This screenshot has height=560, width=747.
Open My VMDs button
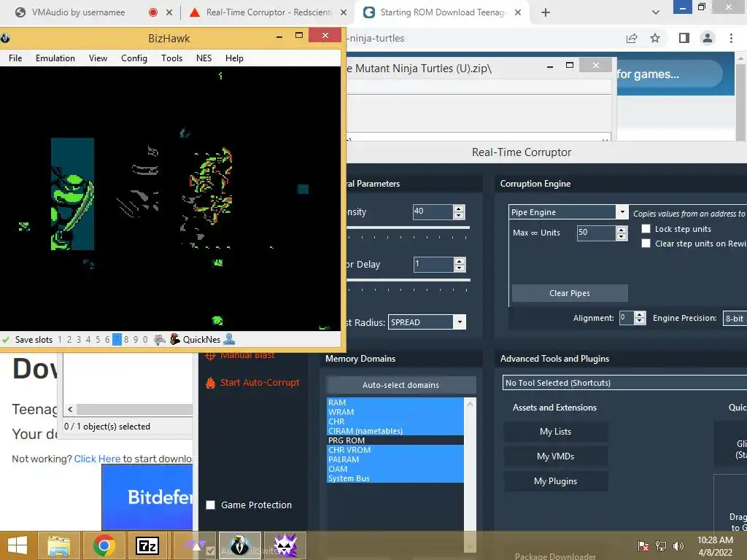click(x=555, y=456)
